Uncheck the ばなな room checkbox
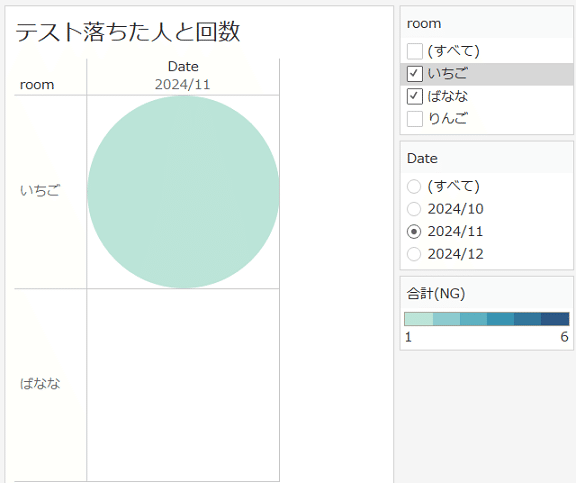The width and height of the screenshot is (576, 483). [415, 97]
